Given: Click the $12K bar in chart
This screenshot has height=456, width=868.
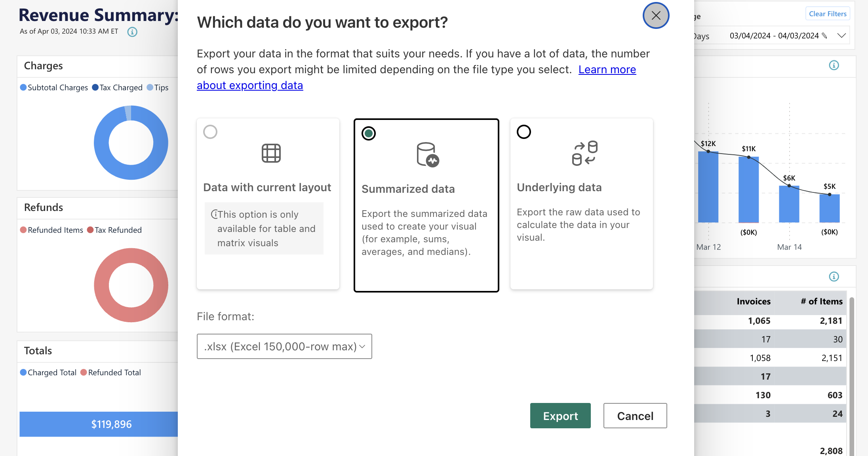Looking at the screenshot, I should [x=708, y=187].
